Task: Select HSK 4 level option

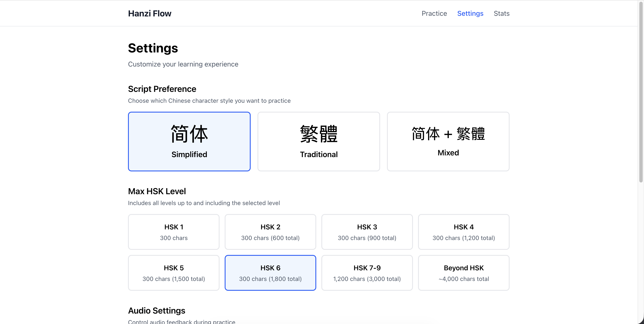Action: click(463, 231)
